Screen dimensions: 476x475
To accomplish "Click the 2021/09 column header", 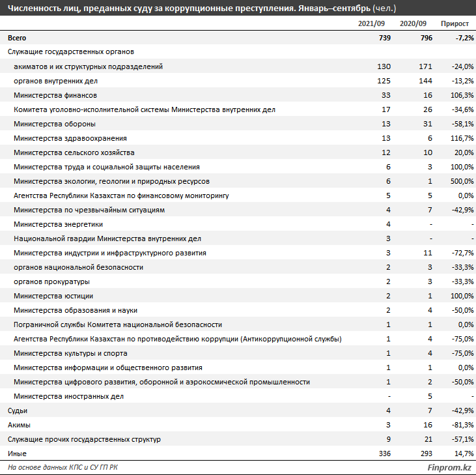I will click(374, 23).
